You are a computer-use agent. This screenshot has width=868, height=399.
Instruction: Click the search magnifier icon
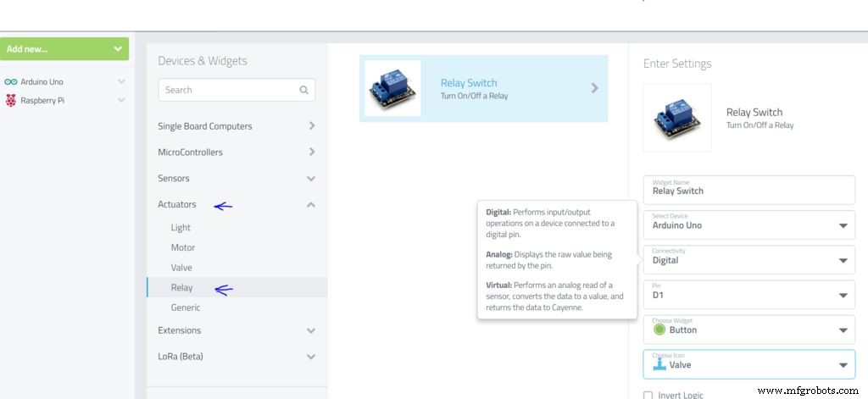point(304,90)
